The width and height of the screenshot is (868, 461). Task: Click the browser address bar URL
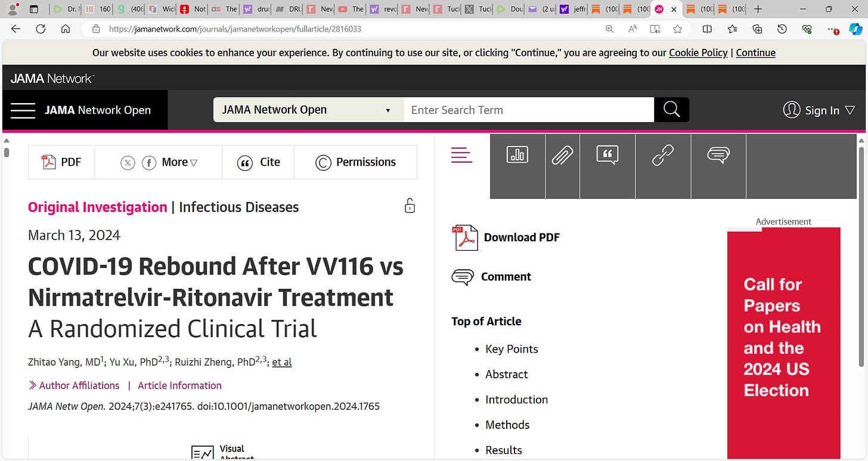[x=235, y=29]
